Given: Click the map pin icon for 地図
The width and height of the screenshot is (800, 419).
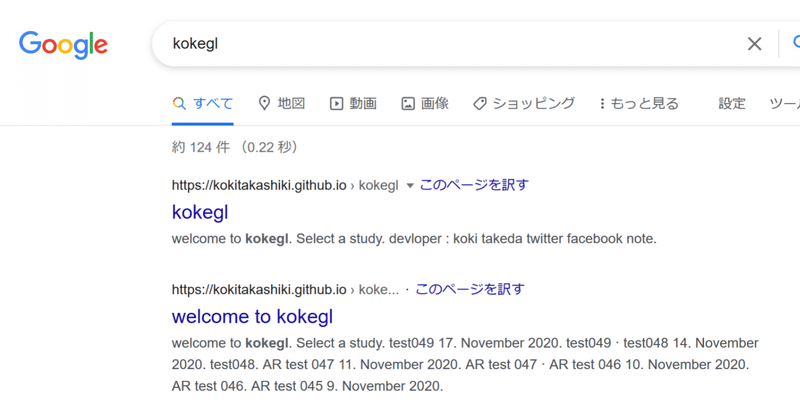Looking at the screenshot, I should coord(264,104).
